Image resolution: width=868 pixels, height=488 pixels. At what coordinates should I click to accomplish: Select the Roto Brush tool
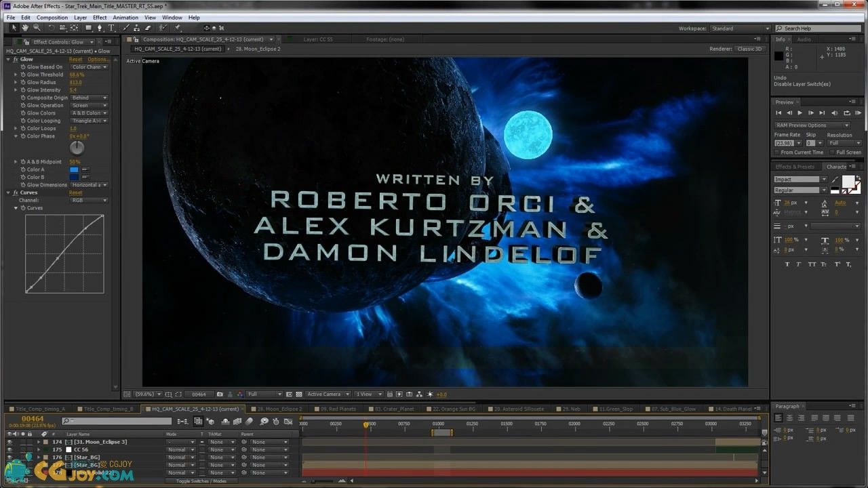coord(163,28)
